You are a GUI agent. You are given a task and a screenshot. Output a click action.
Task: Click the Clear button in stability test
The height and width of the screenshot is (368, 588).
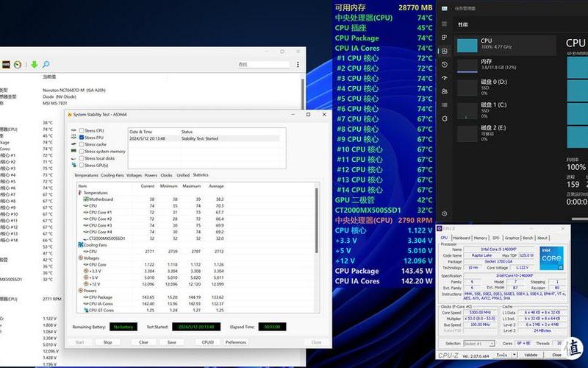click(x=143, y=342)
